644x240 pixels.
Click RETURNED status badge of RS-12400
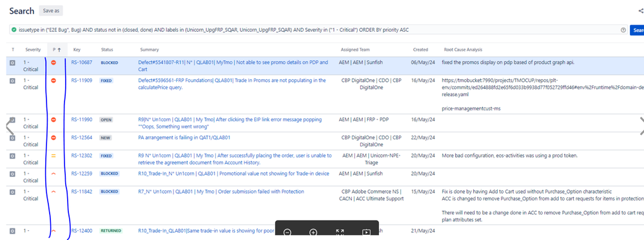(x=111, y=231)
